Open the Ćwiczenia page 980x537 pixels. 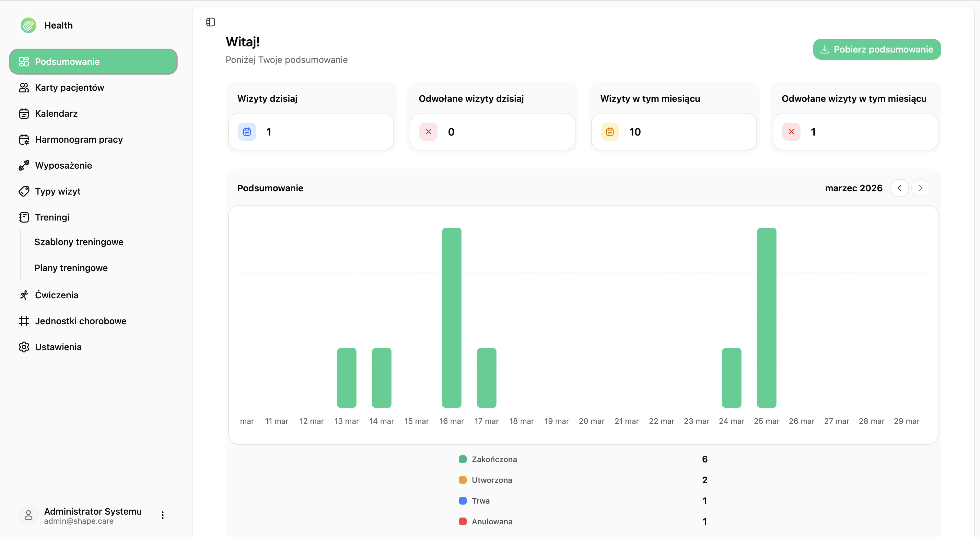tap(56, 295)
